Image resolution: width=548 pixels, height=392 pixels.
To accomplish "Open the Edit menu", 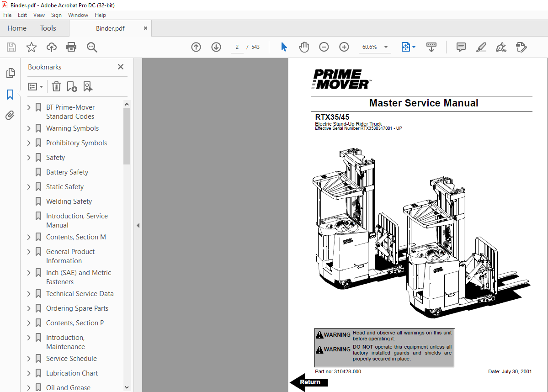I will point(22,15).
